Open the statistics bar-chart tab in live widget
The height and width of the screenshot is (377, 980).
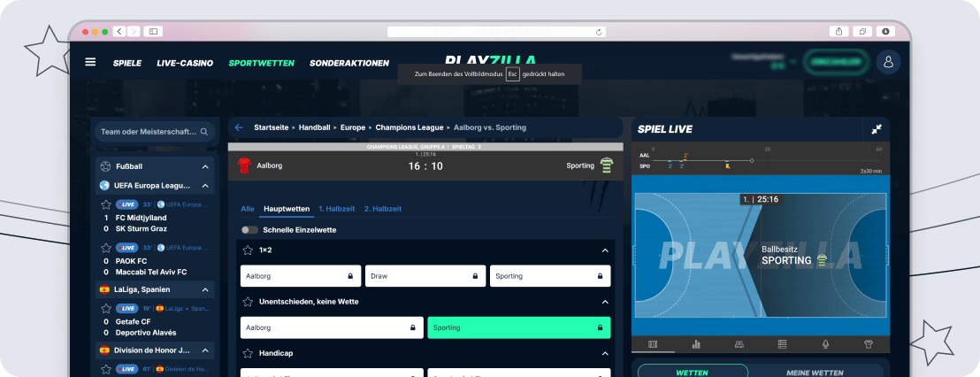click(696, 344)
